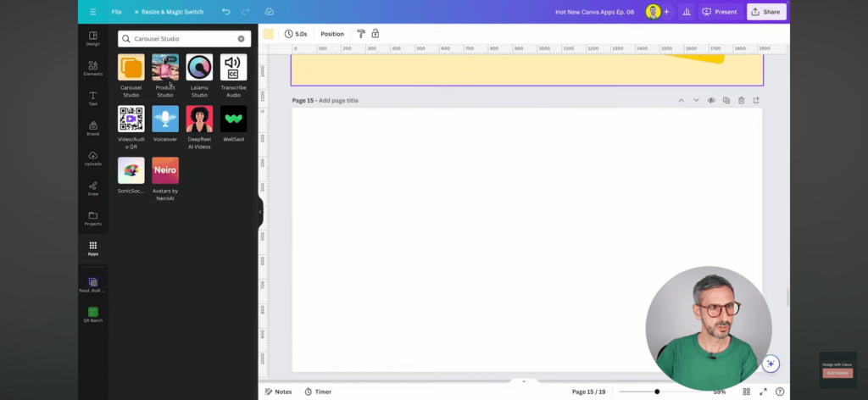Toggle the lock icon in toolbar
868x400 pixels.
(x=376, y=34)
